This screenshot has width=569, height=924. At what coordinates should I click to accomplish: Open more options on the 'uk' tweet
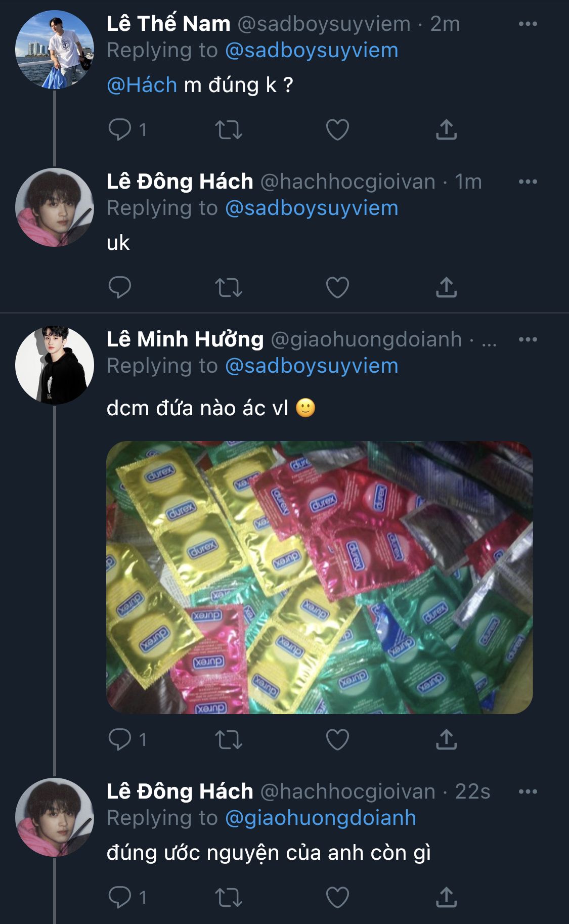coord(528,182)
